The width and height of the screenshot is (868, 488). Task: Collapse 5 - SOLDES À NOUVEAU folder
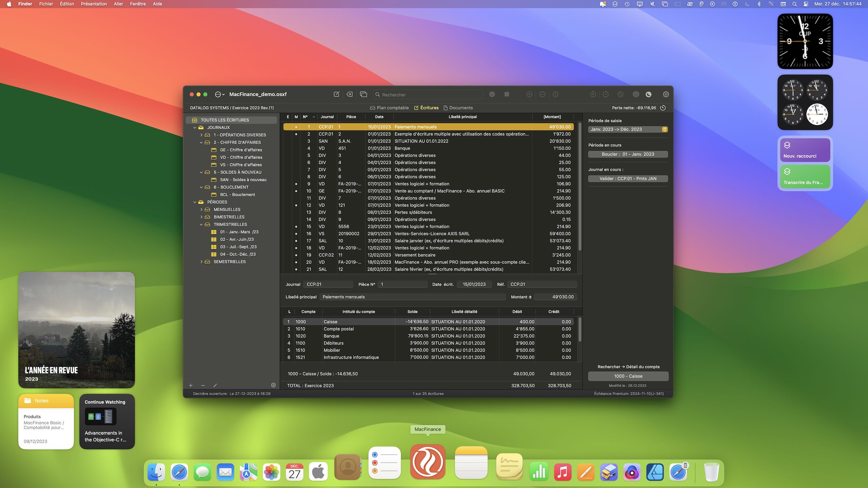coord(201,172)
